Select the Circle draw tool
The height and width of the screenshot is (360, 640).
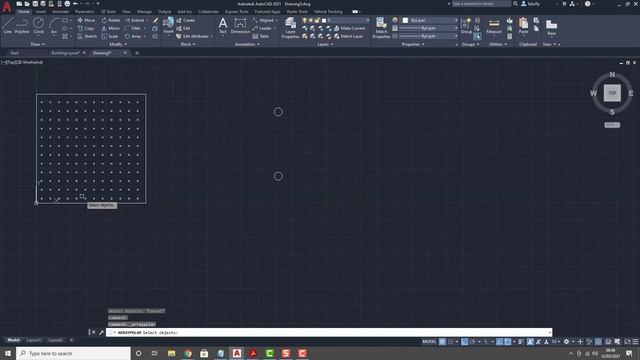(38, 25)
